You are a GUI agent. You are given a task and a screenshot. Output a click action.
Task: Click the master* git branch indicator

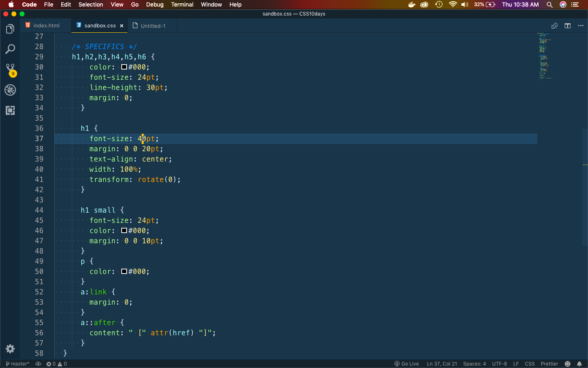click(18, 364)
